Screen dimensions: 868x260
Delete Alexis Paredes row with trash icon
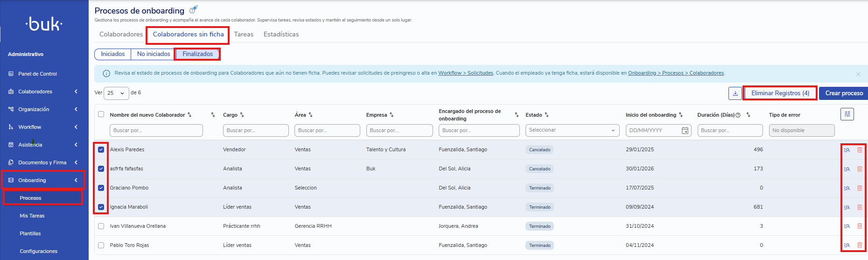(860, 150)
